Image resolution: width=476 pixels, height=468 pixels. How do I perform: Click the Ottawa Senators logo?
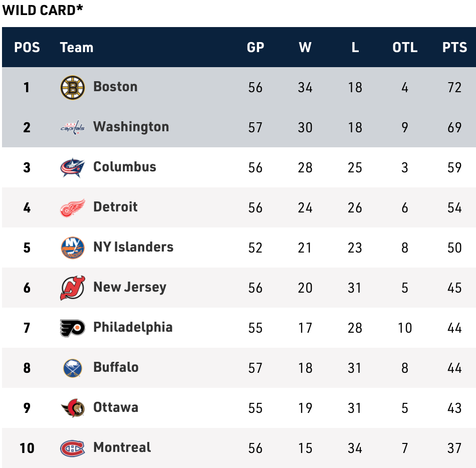click(73, 408)
